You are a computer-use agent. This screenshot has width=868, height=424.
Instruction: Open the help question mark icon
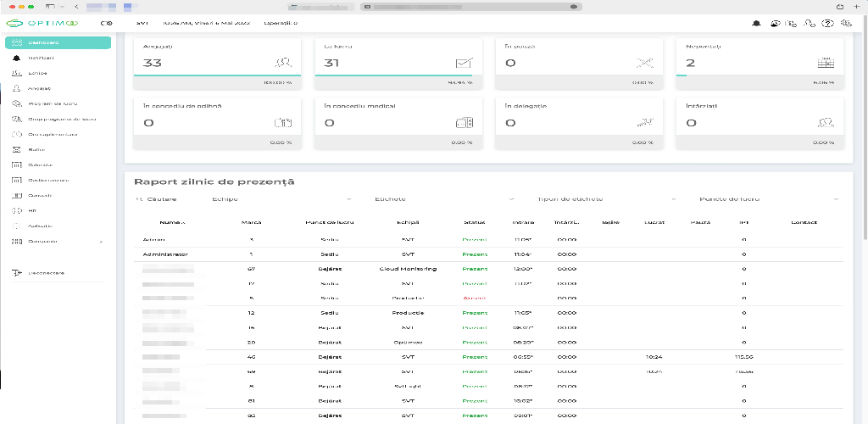pos(827,23)
